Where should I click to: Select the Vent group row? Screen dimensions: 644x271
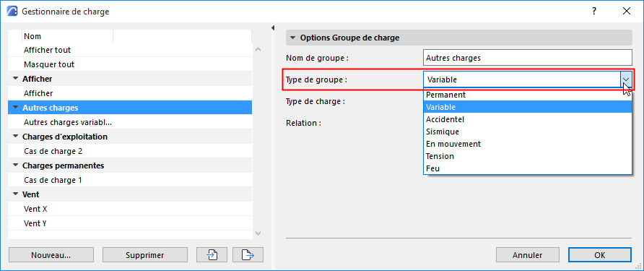[x=130, y=194]
